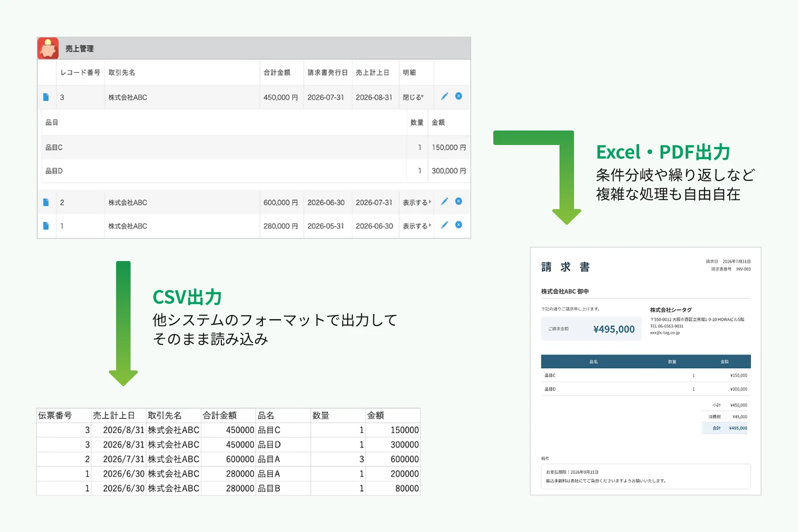Click invoice date 2026-05-31 on record 1
The image size is (798, 532).
[x=326, y=226]
